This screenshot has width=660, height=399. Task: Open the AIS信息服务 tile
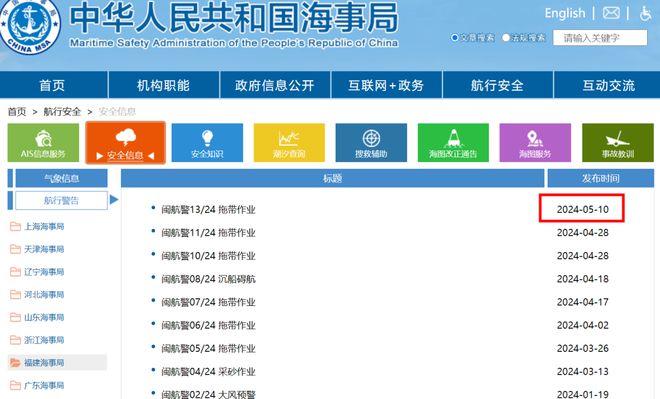click(43, 143)
